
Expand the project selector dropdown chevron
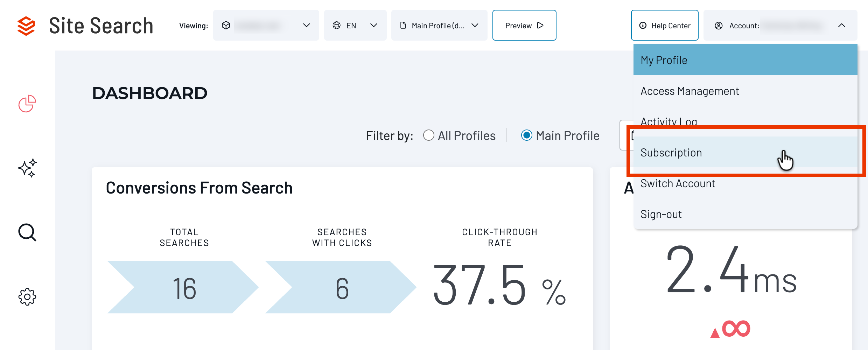click(x=307, y=25)
